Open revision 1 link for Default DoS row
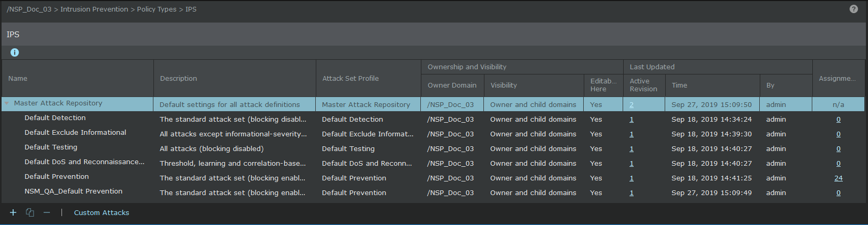 pyautogui.click(x=632, y=163)
